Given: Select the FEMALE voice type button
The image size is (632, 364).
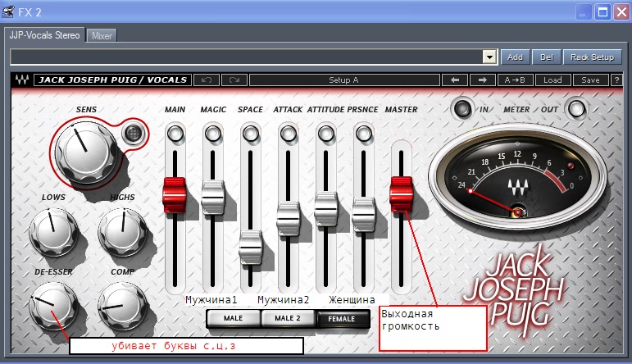Looking at the screenshot, I should click(x=342, y=319).
